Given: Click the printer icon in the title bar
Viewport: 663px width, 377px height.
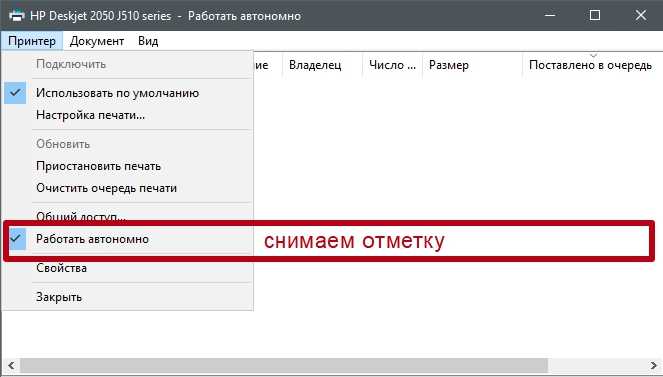Looking at the screenshot, I should coord(17,16).
